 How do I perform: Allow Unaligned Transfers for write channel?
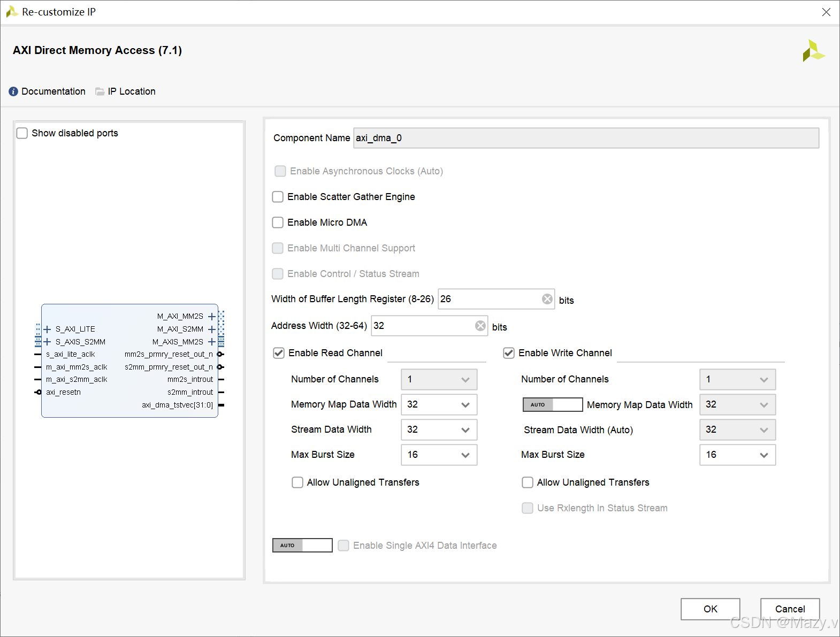528,482
